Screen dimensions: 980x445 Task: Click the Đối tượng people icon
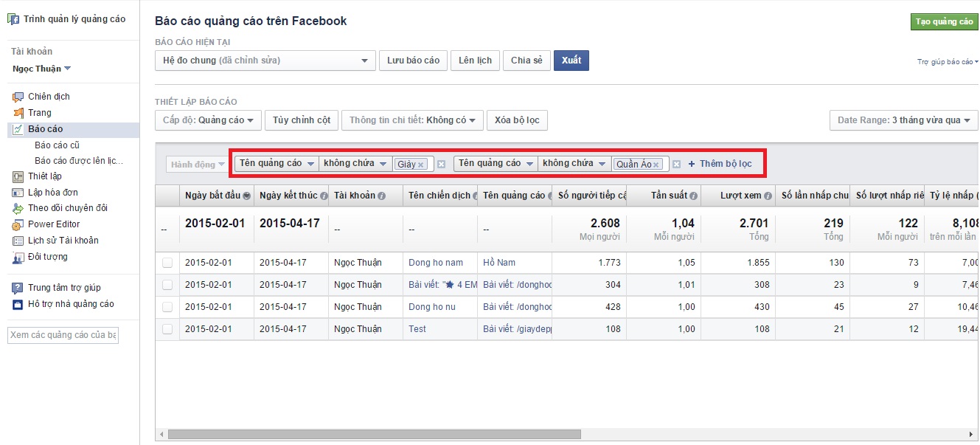coord(18,257)
